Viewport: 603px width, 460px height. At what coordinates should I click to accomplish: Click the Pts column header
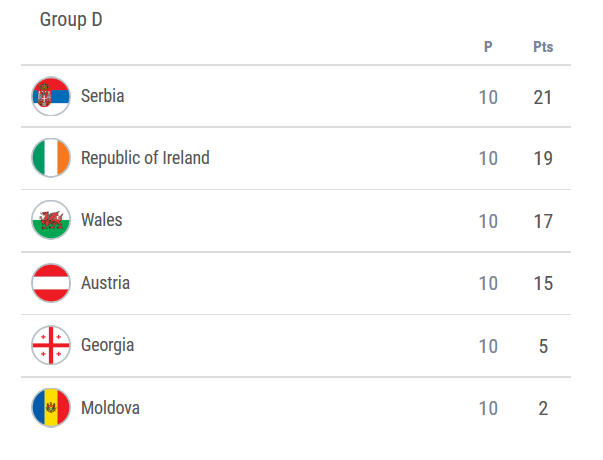[543, 47]
